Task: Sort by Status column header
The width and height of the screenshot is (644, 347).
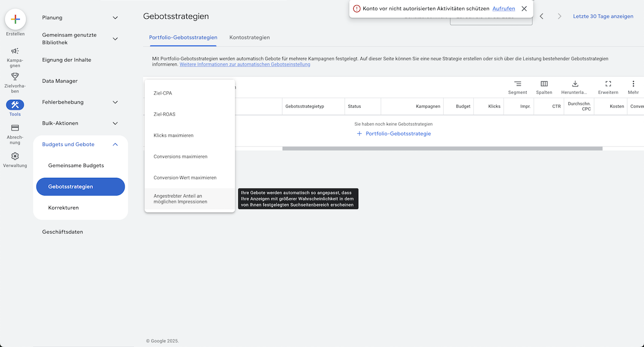Action: 354,106
